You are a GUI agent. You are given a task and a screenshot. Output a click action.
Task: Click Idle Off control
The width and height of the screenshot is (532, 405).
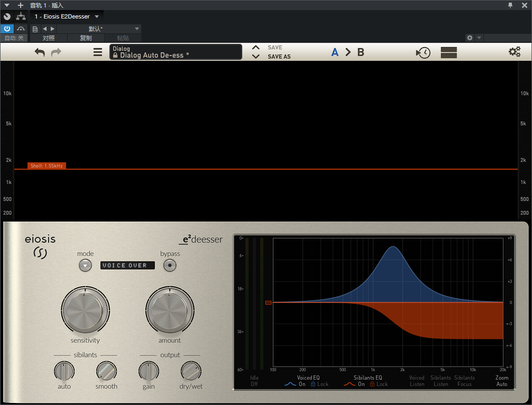(254, 381)
